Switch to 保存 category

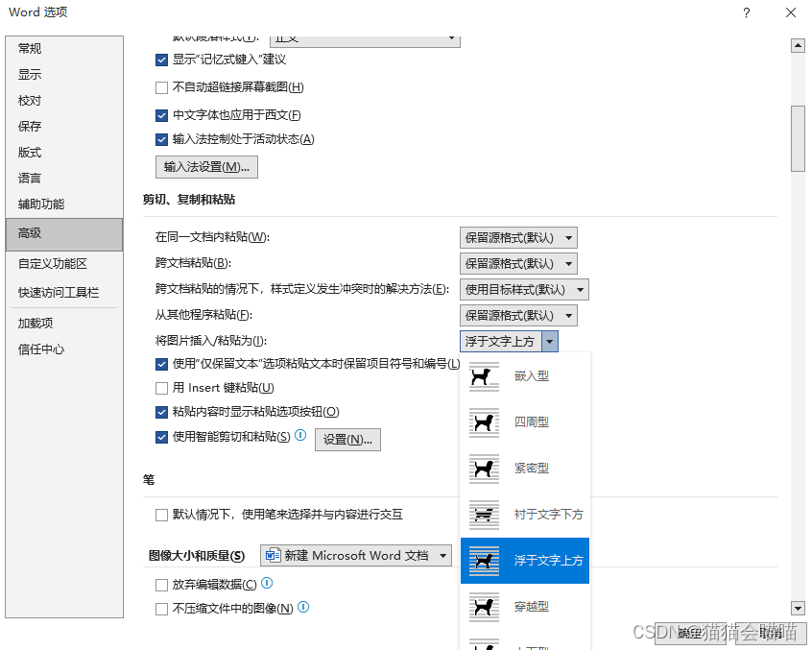(x=64, y=127)
